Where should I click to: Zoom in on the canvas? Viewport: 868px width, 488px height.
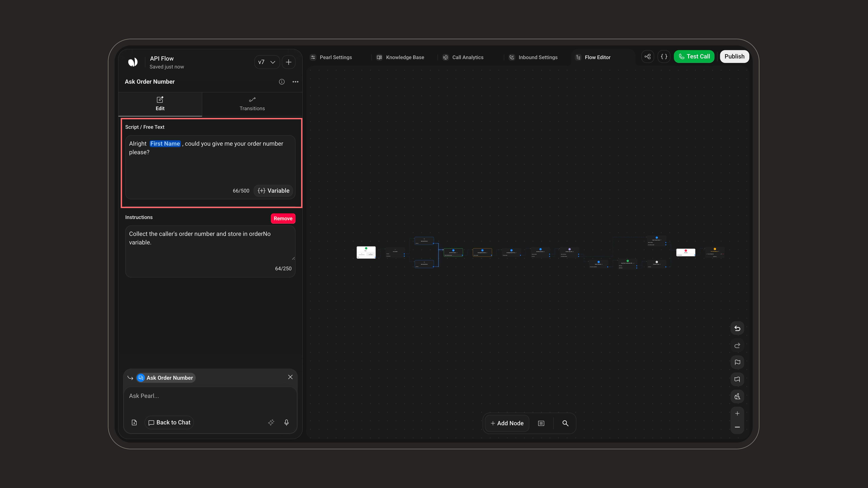pos(737,414)
